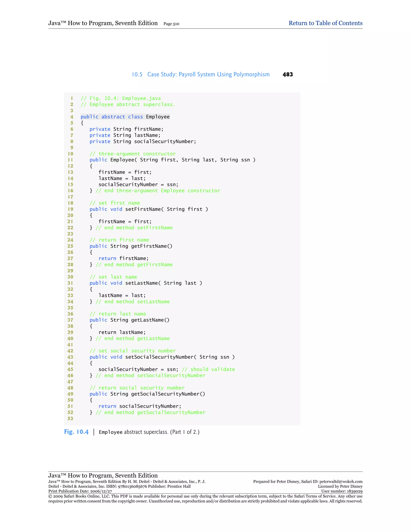Click the getFirstName method signature
The height and width of the screenshot is (532, 411).
[131, 246]
